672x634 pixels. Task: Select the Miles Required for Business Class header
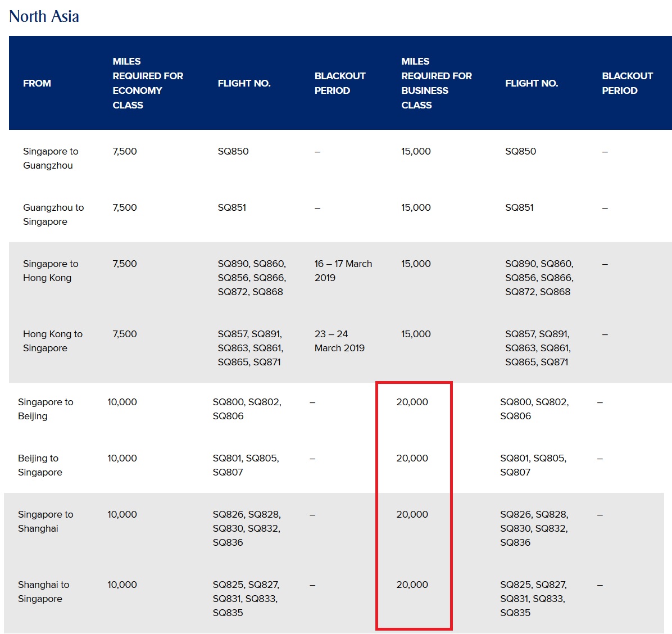[436, 83]
